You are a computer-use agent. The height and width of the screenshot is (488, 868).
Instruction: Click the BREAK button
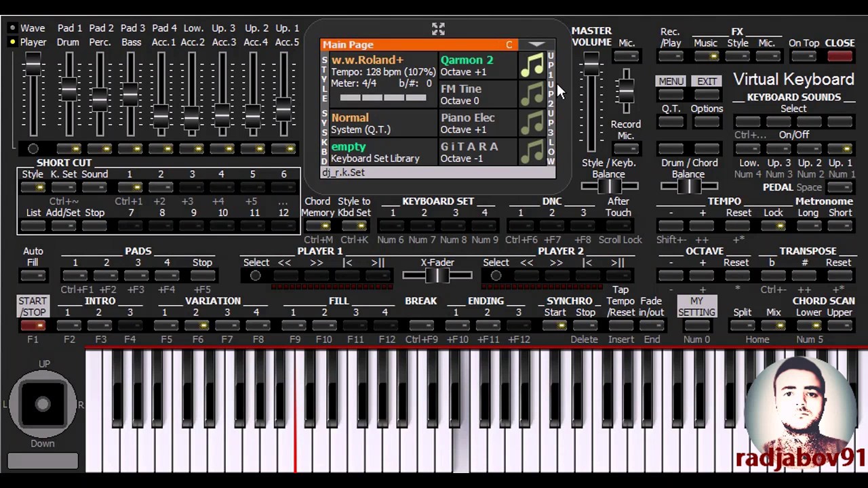pyautogui.click(x=421, y=326)
